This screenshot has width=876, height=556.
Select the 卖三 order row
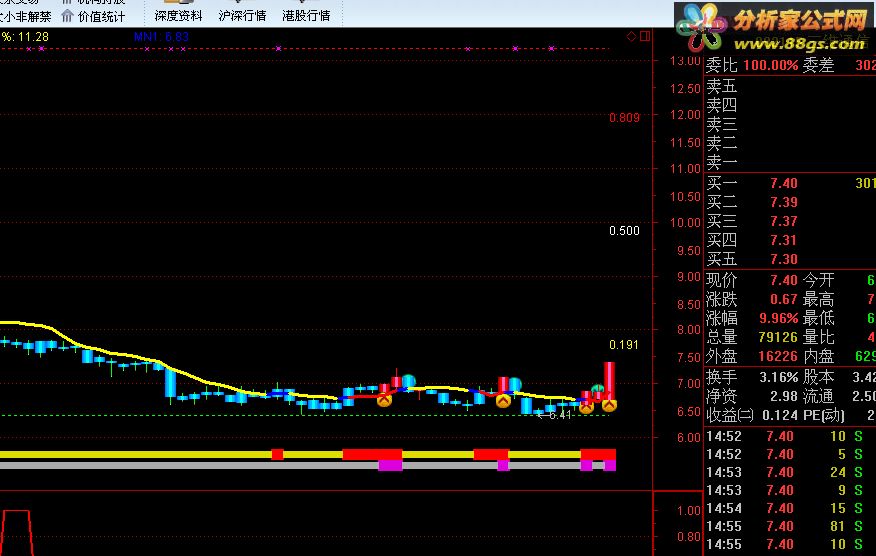pyautogui.click(x=790, y=124)
